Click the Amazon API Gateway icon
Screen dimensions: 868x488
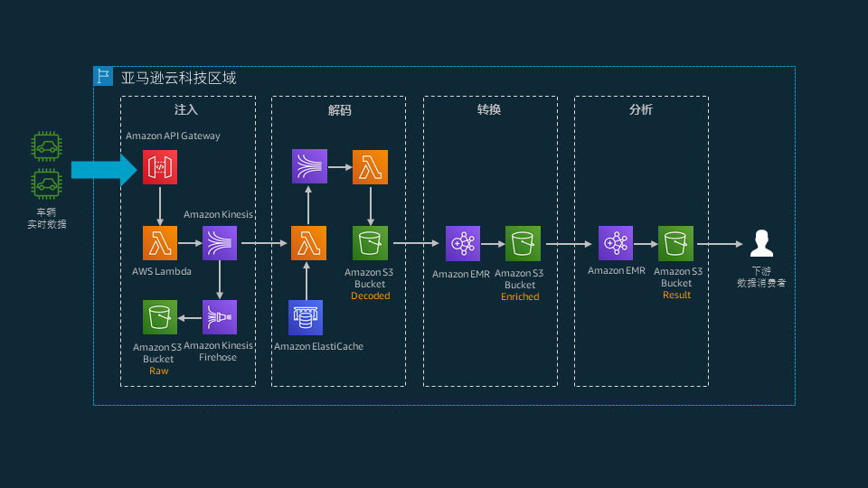(160, 167)
